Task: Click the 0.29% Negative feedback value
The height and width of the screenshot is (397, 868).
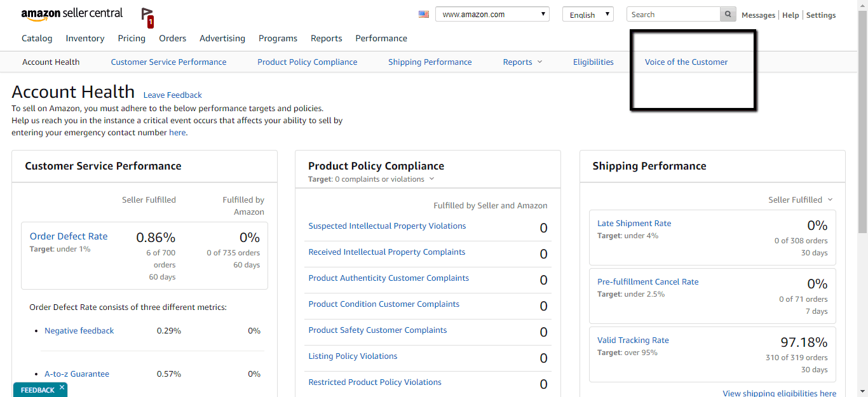Action: (169, 331)
